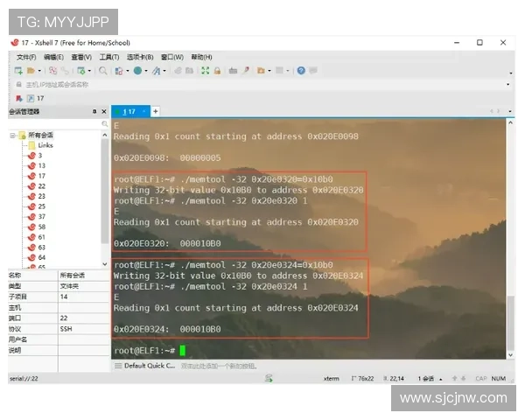Click the font style A icon

click(157, 71)
